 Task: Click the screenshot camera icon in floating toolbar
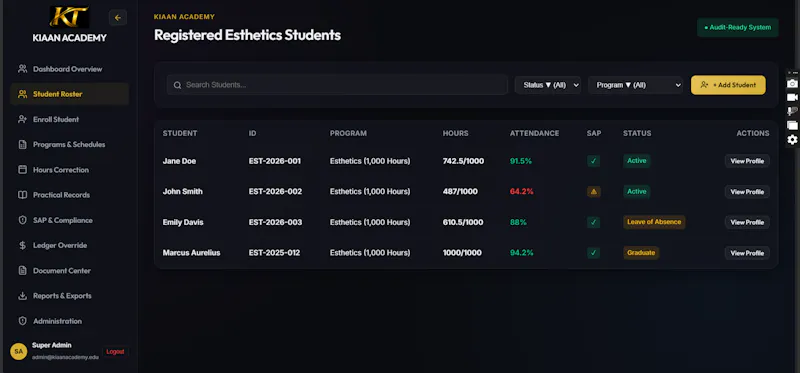(x=792, y=84)
